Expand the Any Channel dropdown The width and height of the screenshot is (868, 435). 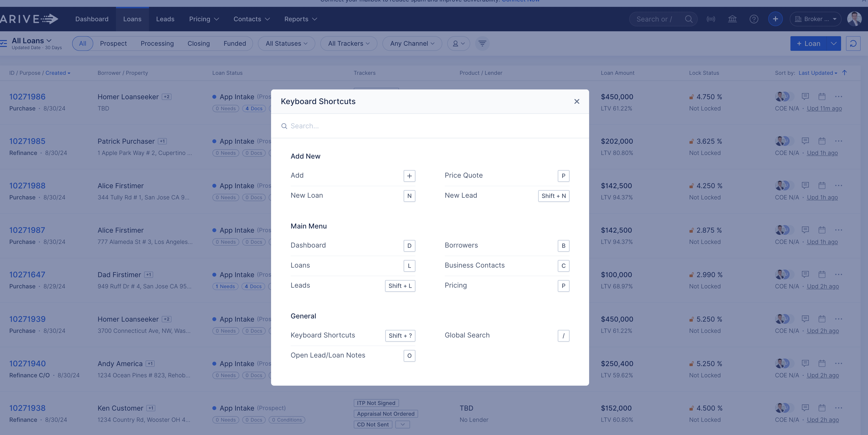412,43
